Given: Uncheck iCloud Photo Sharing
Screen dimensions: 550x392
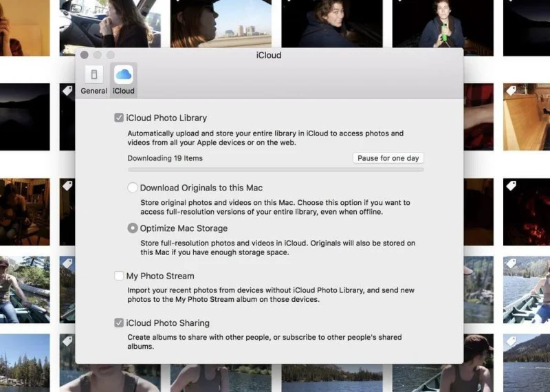Looking at the screenshot, I should point(119,323).
